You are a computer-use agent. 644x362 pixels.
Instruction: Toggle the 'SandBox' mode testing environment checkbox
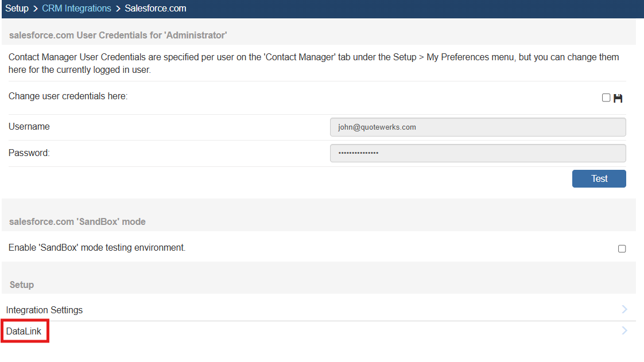[x=622, y=248]
